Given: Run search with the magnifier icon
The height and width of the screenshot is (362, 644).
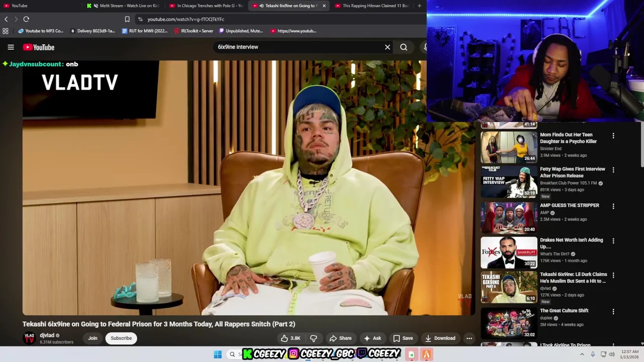Looking at the screenshot, I should (404, 47).
